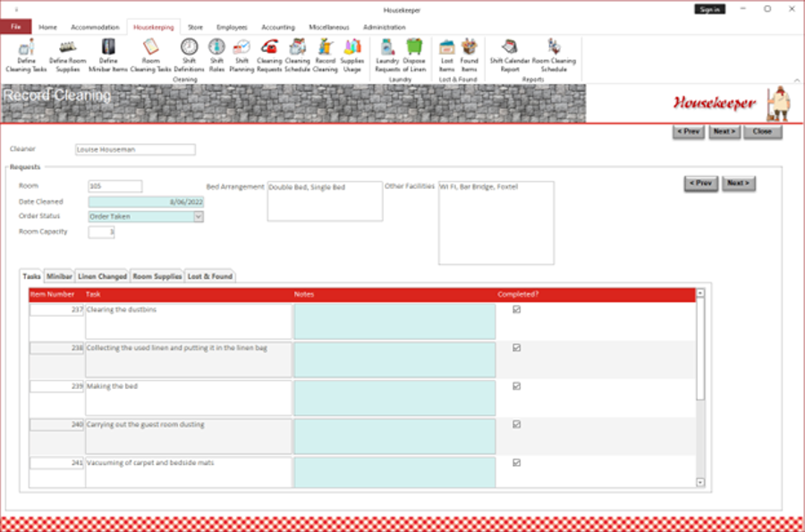The image size is (805, 532).
Task: Click the Date Cleaned field
Action: coord(146,202)
